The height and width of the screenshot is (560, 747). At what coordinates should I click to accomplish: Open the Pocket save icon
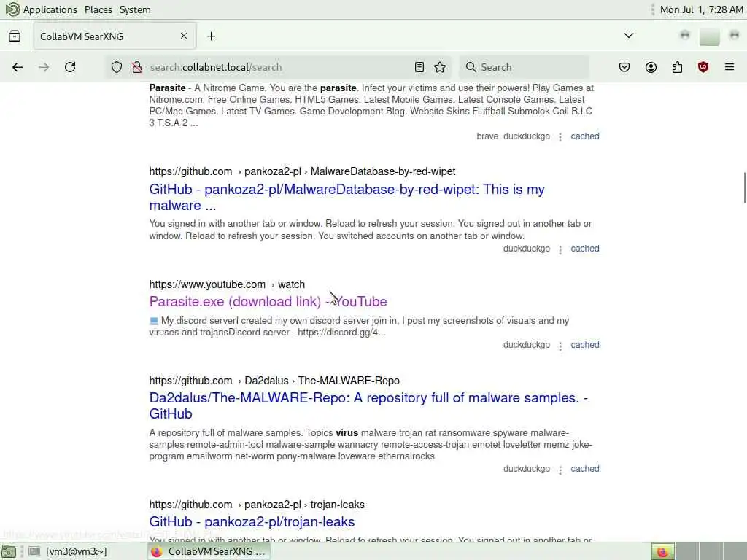624,67
